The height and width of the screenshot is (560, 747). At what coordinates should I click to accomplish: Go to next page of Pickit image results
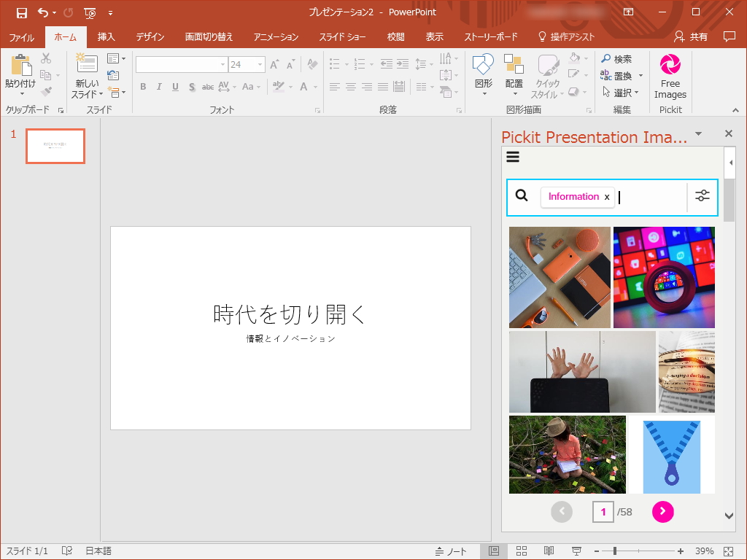coord(662,512)
